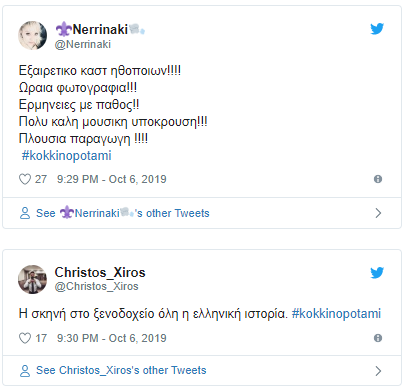
Task: Click person icon beside See Christos_Xiros's other Tweets
Action: [25, 371]
